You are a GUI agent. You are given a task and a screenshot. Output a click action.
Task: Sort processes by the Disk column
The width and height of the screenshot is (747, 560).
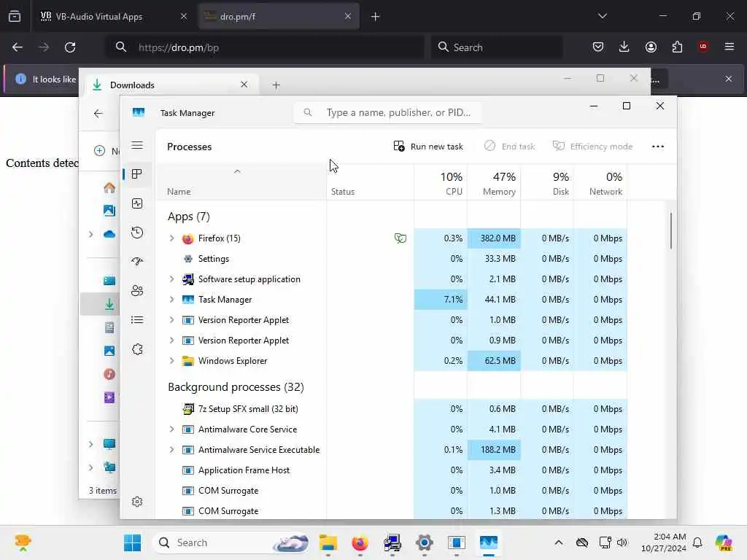click(547, 183)
